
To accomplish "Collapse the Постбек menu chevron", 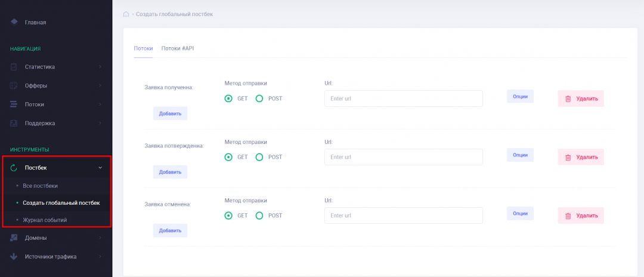I will point(100,168).
